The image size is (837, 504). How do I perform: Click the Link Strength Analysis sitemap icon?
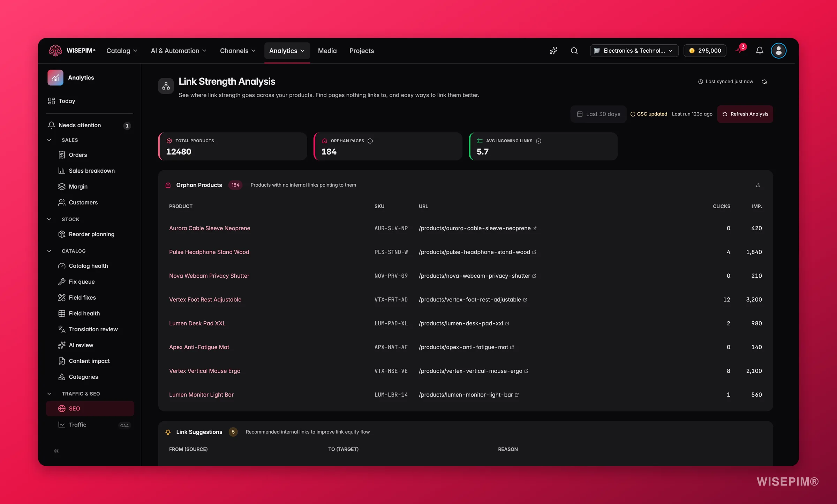click(166, 86)
